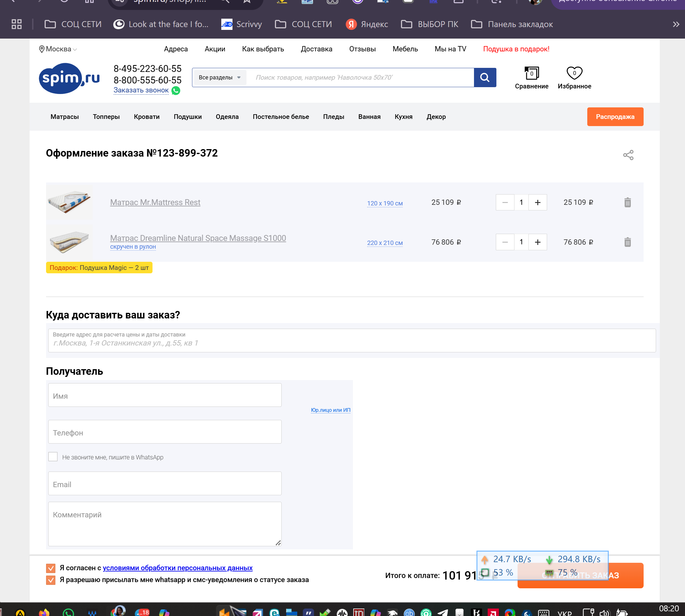Expand the Москва city selector
The image size is (685, 616).
58,49
